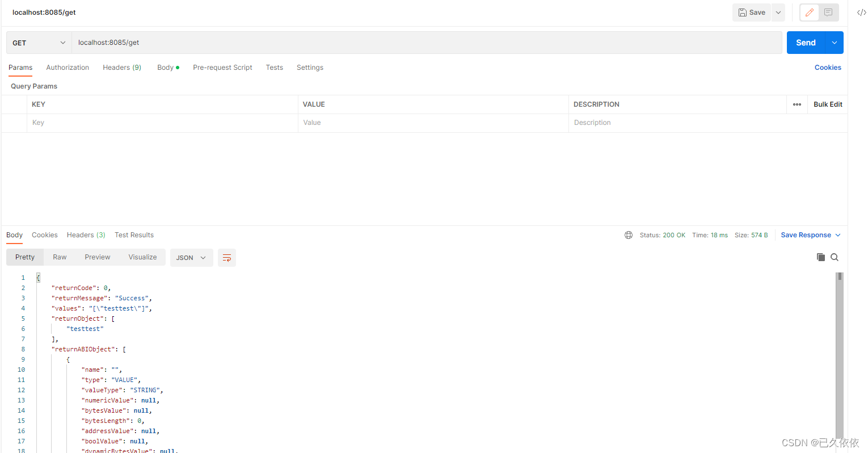Switch to the request Body tab
The width and height of the screenshot is (868, 453).
pyautogui.click(x=168, y=68)
